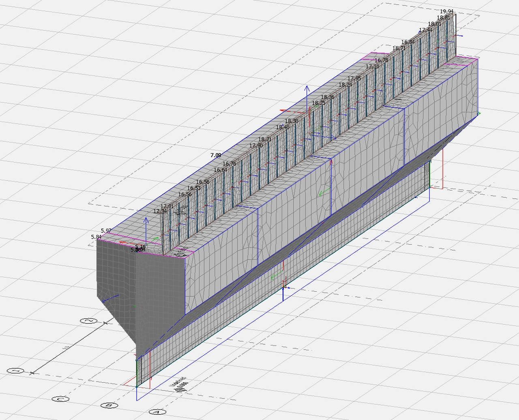Click grid axis bubble A

pos(157,412)
